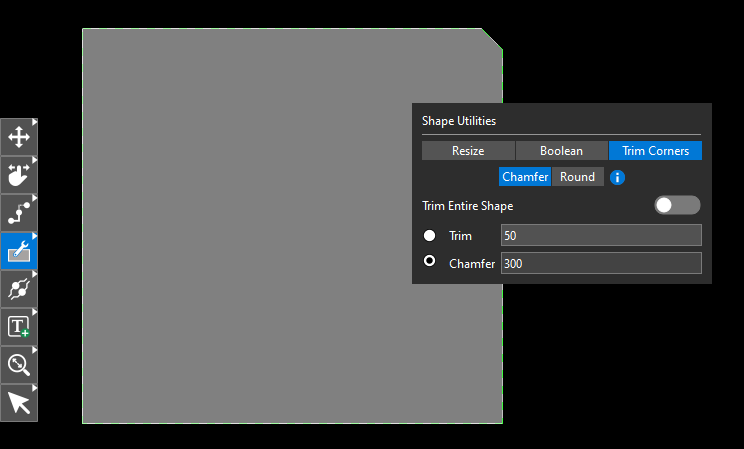The image size is (744, 449).
Task: Open the blue info icon
Action: [617, 178]
